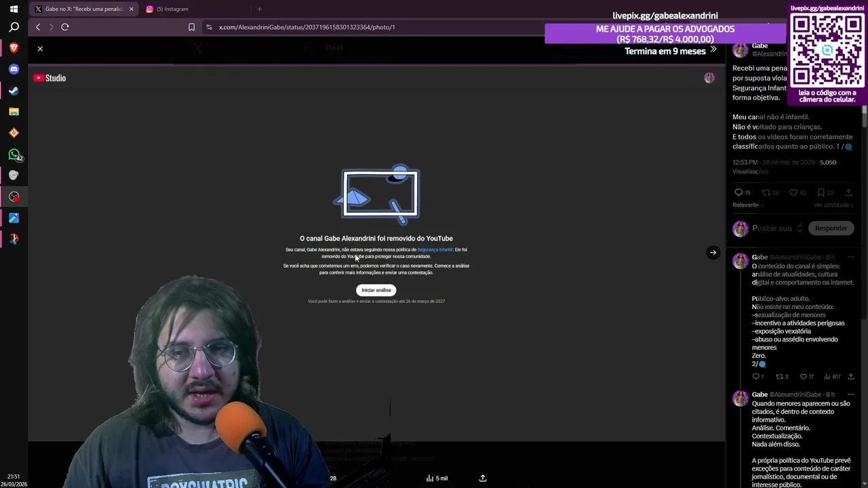Open more options on the 2/ reply
Viewport: 868px width, 488px height.
[850, 258]
